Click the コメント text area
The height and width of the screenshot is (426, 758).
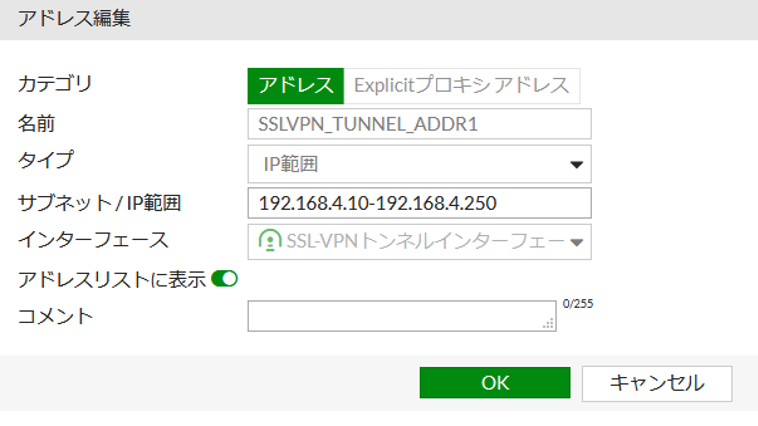click(402, 316)
